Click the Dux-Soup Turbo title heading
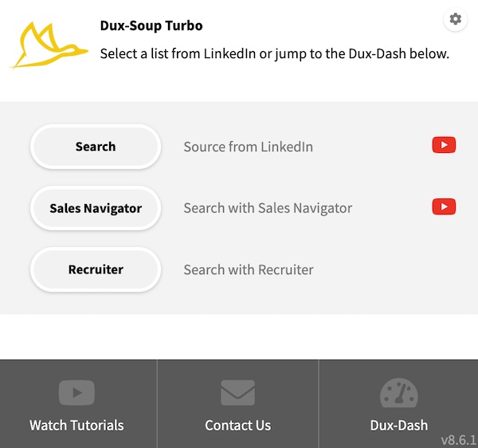This screenshot has width=478, height=448. [x=151, y=26]
